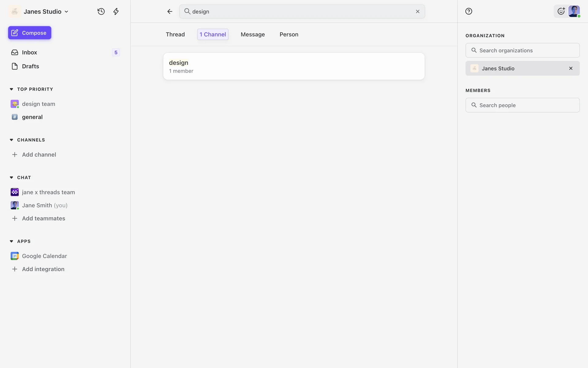Screen dimensions: 588x368
Task: Open the history clock icon
Action: click(x=101, y=12)
